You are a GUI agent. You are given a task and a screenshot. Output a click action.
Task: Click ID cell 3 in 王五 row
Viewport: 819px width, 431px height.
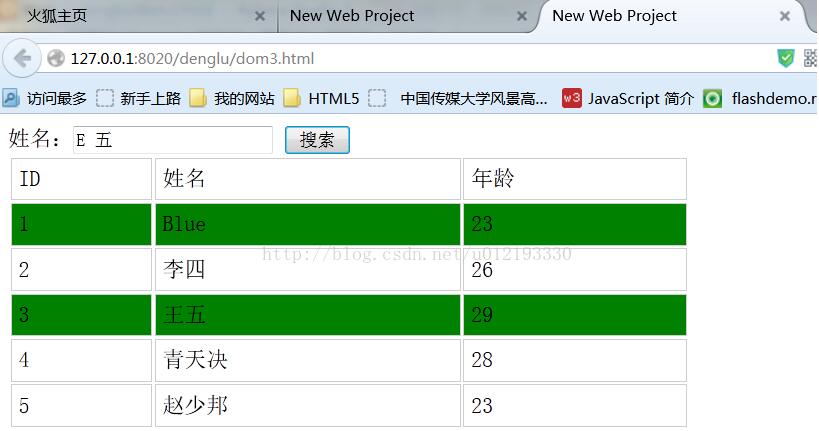81,315
